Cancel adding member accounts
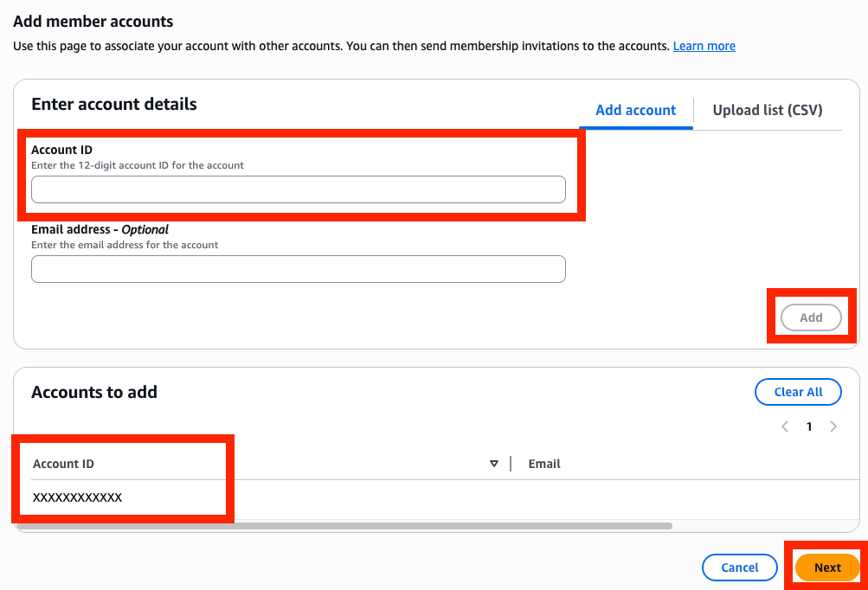This screenshot has width=868, height=590. click(x=739, y=568)
